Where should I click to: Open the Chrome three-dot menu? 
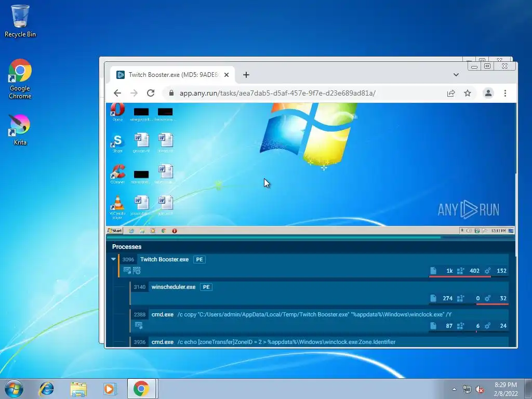(x=505, y=93)
